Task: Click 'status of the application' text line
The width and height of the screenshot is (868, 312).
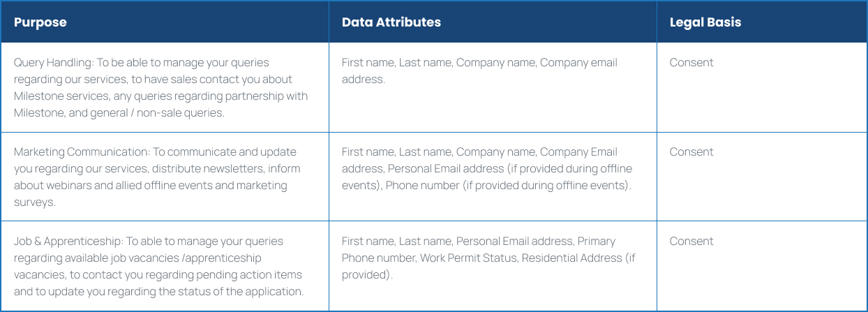Action: [x=159, y=291]
